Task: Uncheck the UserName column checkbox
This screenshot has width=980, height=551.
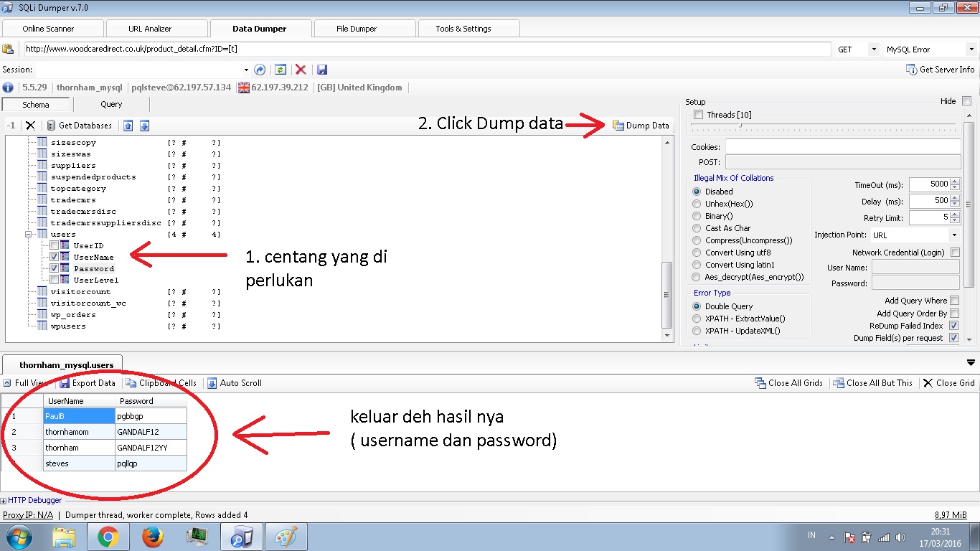Action: click(x=54, y=258)
